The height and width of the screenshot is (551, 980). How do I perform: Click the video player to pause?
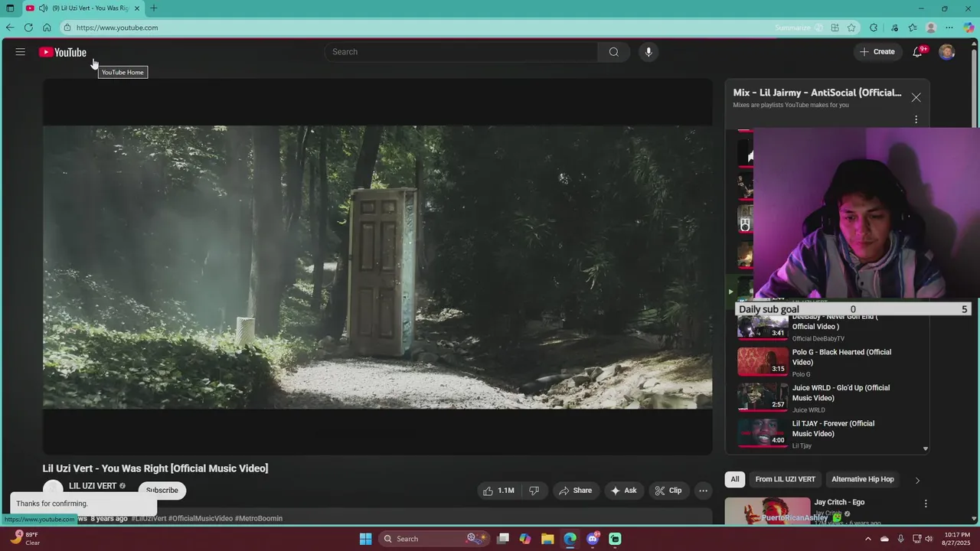click(x=377, y=267)
